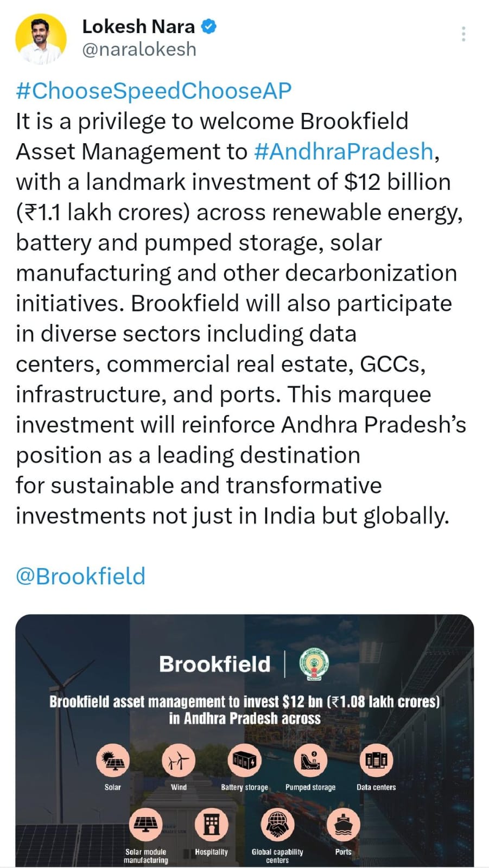Click the Ports ship icon
Screen dimensions: 489x868
(x=343, y=825)
